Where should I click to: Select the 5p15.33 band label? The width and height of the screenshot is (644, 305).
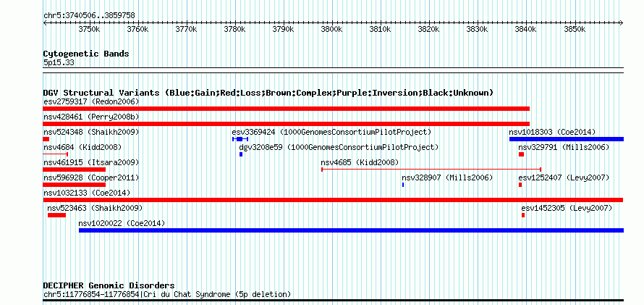click(59, 63)
